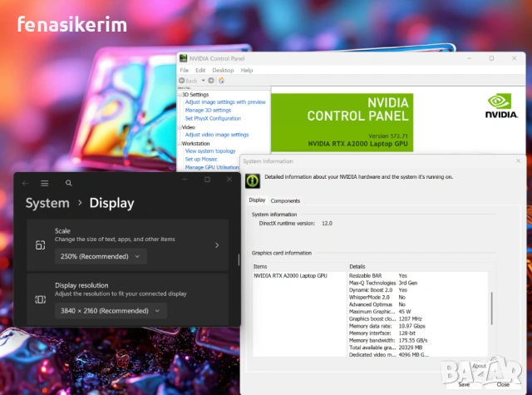Click the Items column header

[300, 266]
